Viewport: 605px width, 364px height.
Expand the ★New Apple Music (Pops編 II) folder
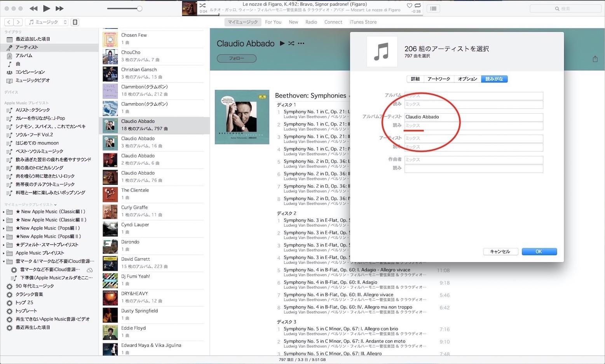click(x=3, y=237)
